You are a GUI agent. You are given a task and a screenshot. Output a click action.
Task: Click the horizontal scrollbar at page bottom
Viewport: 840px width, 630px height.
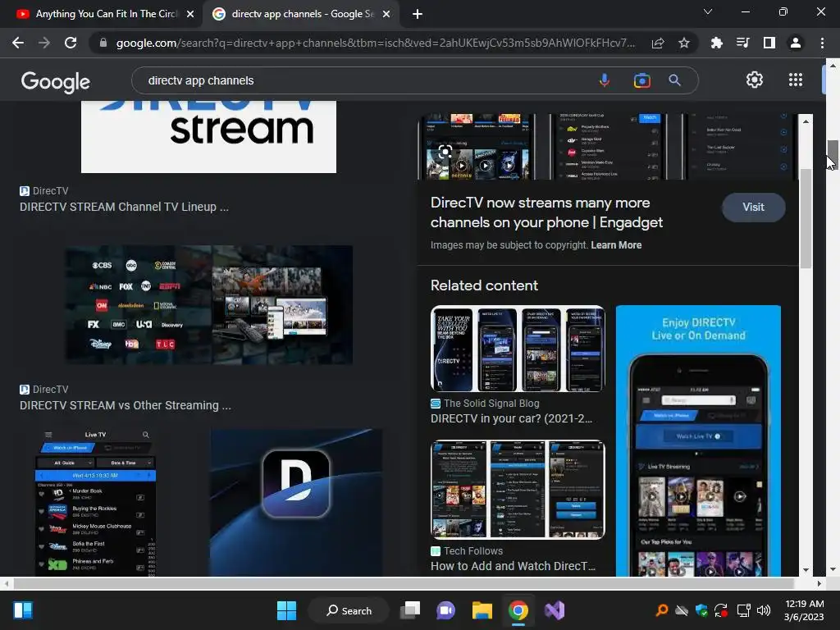point(403,583)
